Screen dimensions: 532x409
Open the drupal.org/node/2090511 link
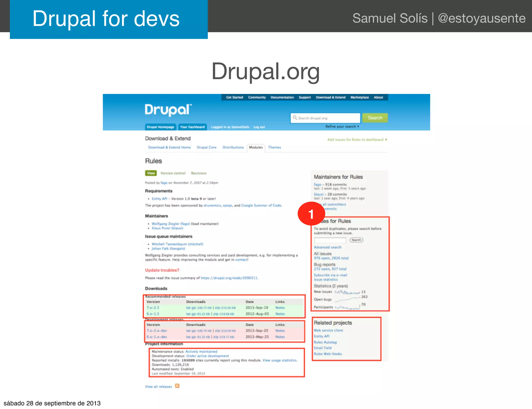tap(229, 278)
